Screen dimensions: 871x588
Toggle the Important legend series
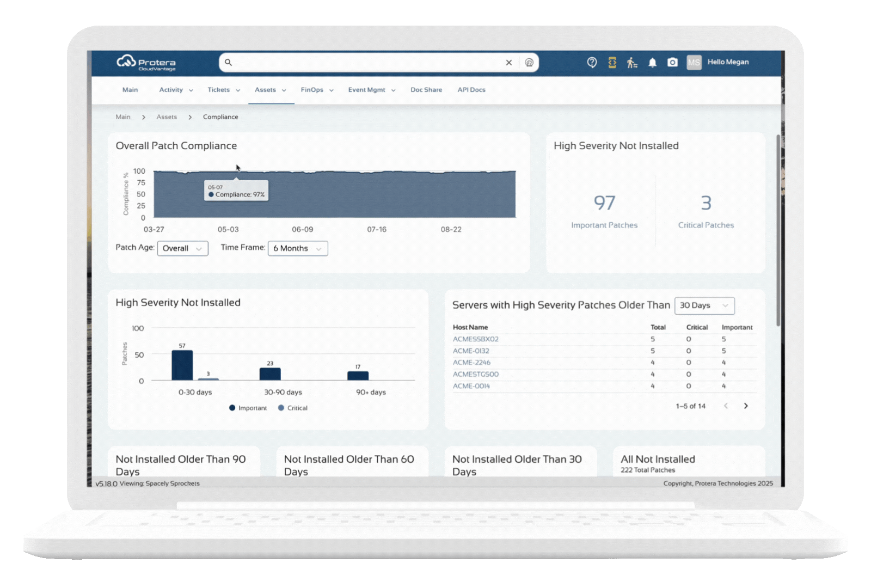[248, 408]
